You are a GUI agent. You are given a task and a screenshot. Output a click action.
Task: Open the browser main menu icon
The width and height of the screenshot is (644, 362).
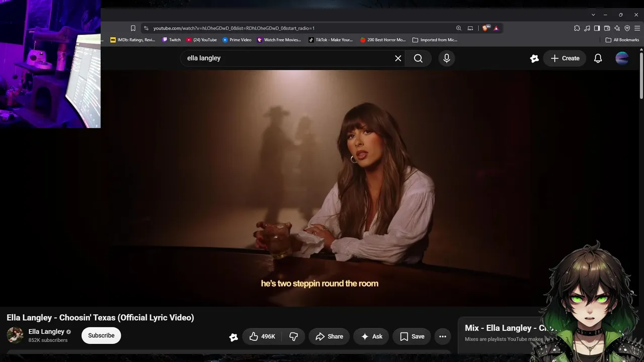637,28
